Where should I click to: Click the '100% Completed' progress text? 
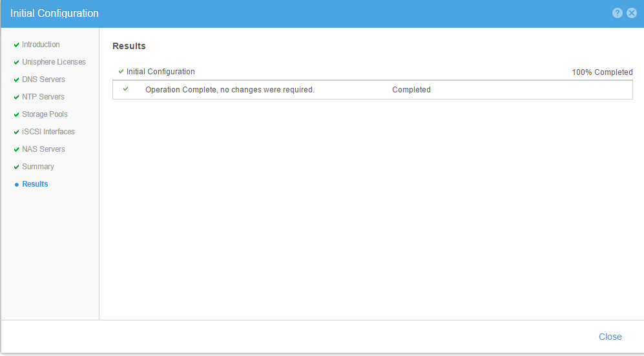point(602,72)
